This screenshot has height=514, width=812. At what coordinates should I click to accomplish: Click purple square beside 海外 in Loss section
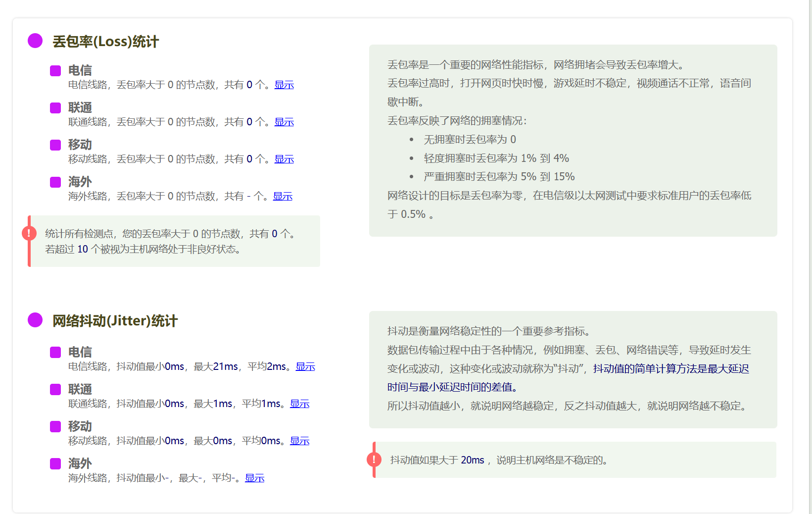tap(55, 182)
